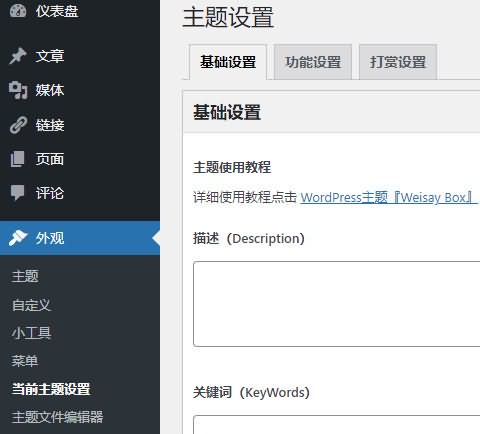The height and width of the screenshot is (434, 480).
Task: Click the media icon beside 媒体
Action: pos(18,90)
